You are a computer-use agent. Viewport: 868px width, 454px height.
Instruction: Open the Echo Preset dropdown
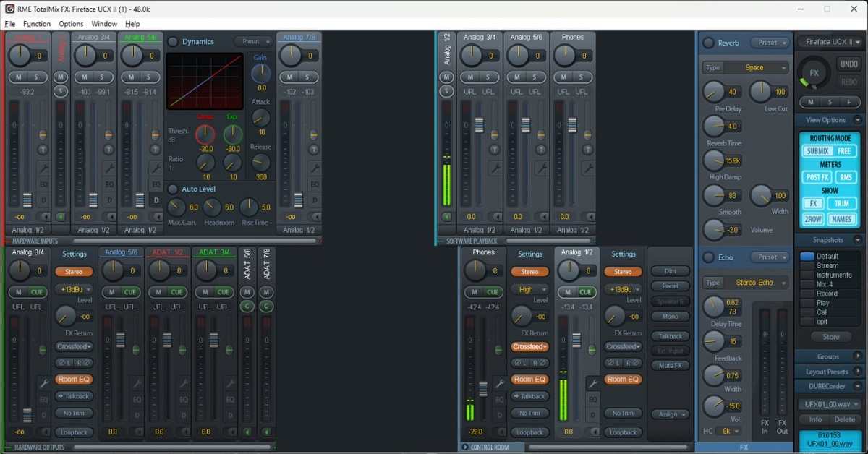770,257
